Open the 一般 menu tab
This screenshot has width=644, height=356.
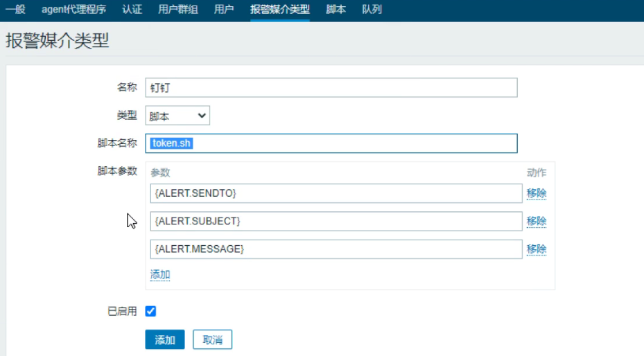point(16,10)
